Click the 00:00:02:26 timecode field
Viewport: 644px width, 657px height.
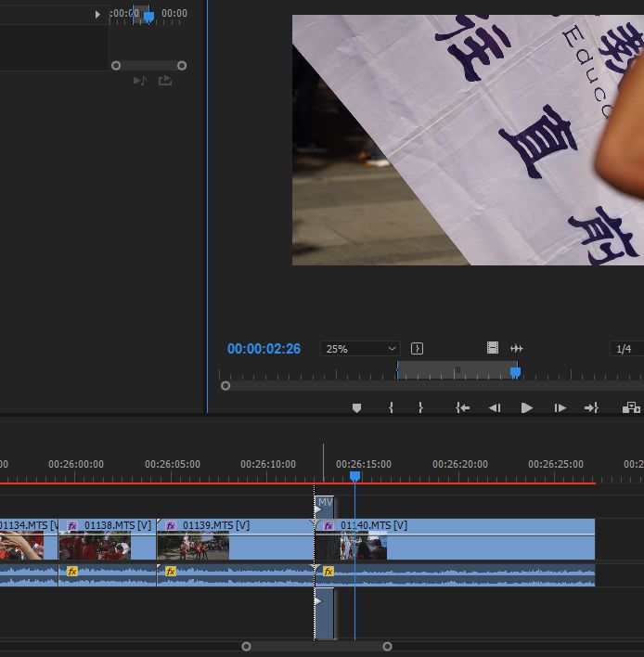point(264,349)
